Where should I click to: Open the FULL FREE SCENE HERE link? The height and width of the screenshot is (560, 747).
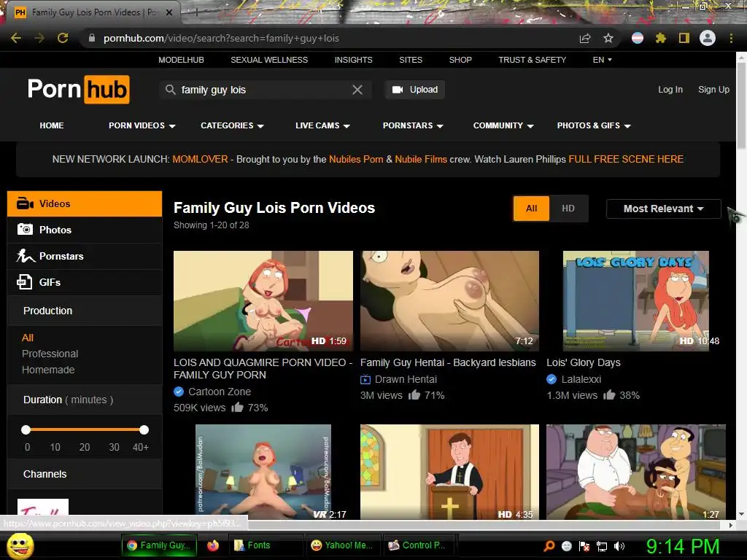pyautogui.click(x=626, y=159)
